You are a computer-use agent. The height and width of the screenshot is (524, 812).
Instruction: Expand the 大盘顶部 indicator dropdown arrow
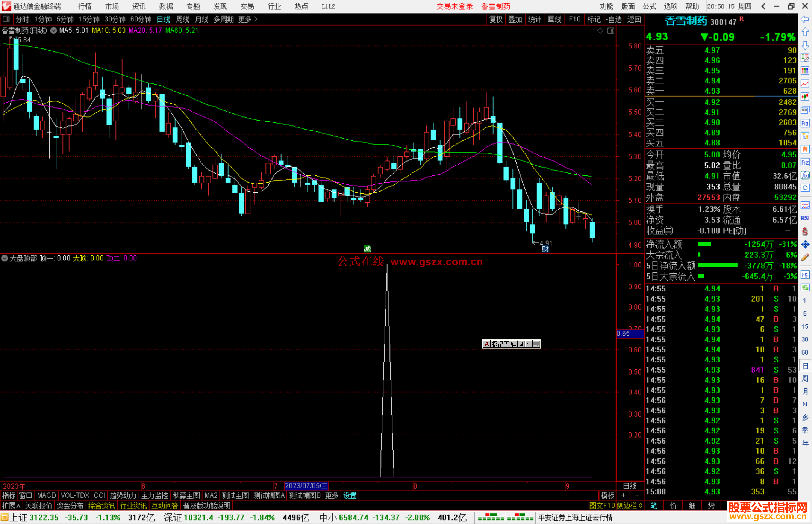pos(5,258)
